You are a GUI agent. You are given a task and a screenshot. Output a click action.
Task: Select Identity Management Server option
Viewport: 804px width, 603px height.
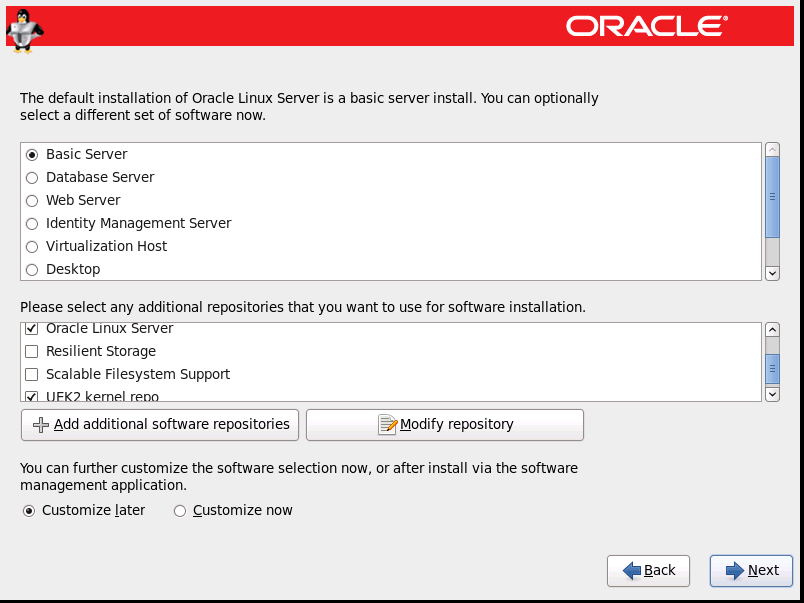[32, 224]
